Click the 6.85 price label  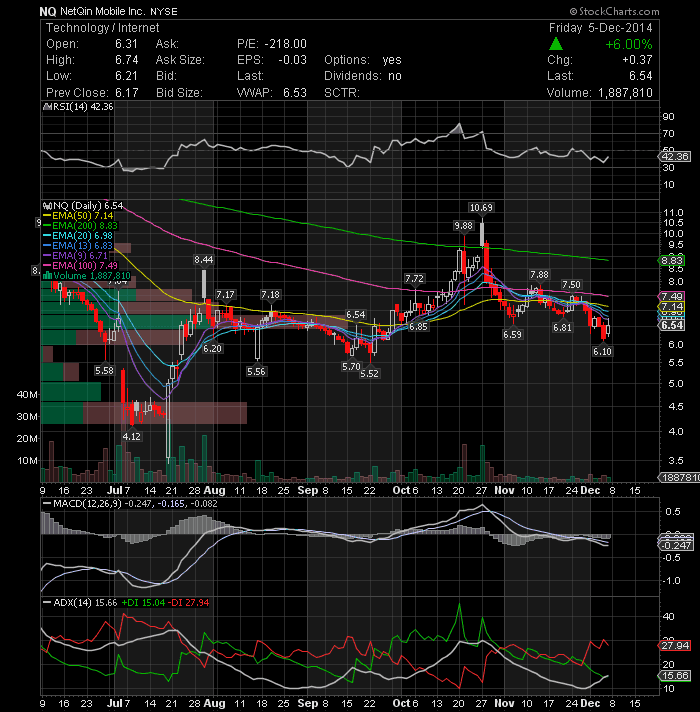click(418, 326)
